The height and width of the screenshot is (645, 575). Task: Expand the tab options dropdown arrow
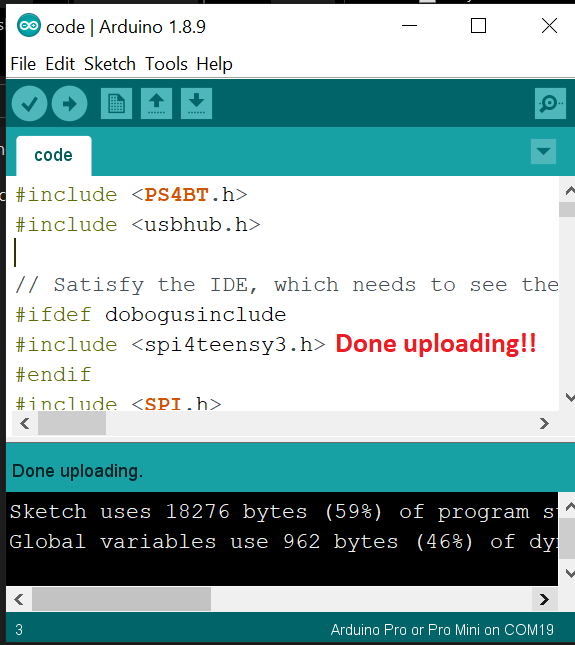pos(543,151)
